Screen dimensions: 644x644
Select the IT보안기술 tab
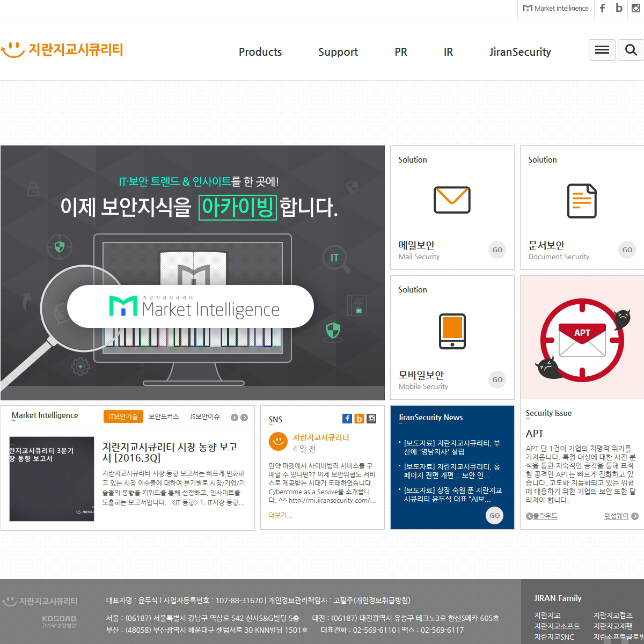click(123, 416)
